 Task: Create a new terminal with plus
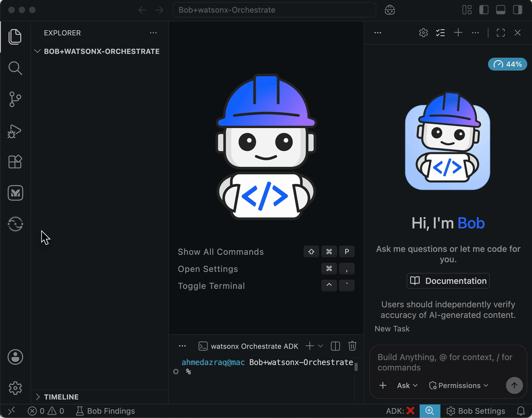point(310,346)
